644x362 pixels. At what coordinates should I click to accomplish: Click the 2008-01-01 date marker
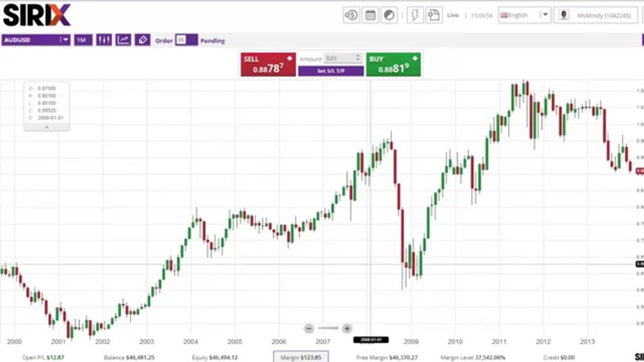coord(371,340)
